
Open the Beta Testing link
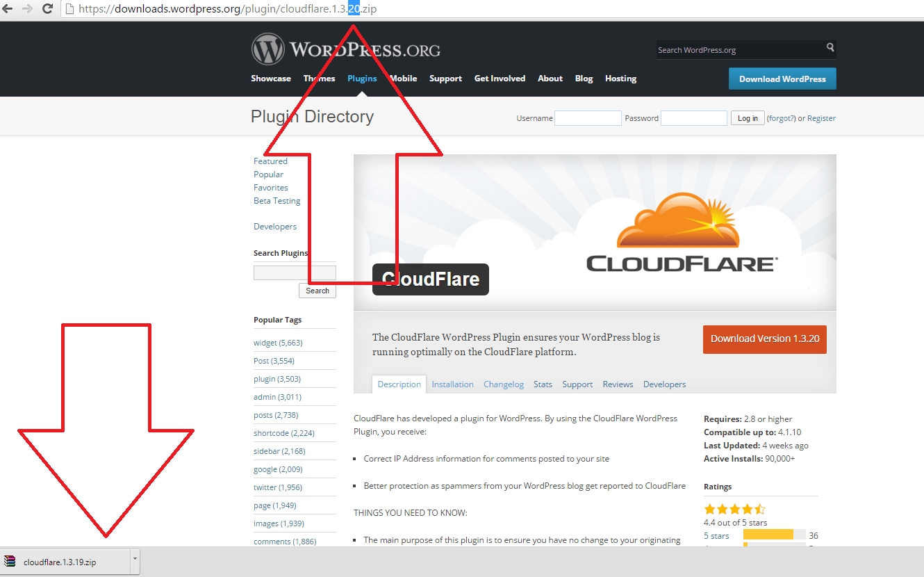pyautogui.click(x=277, y=201)
